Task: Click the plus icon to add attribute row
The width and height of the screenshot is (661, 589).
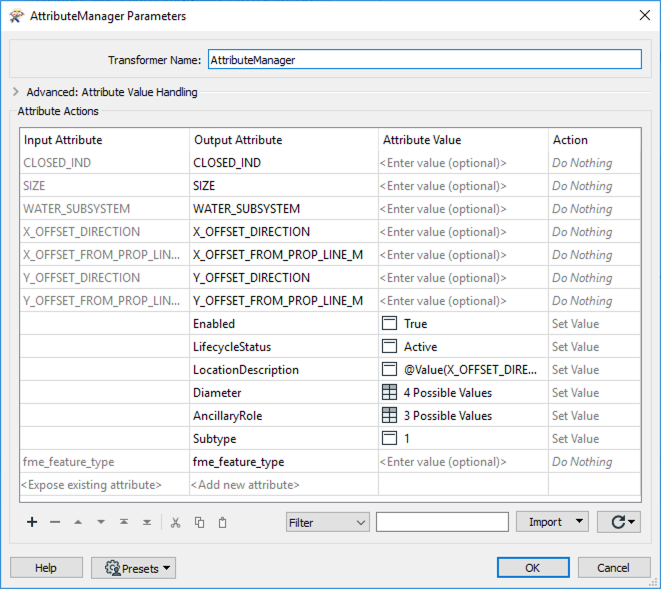Action: tap(32, 522)
